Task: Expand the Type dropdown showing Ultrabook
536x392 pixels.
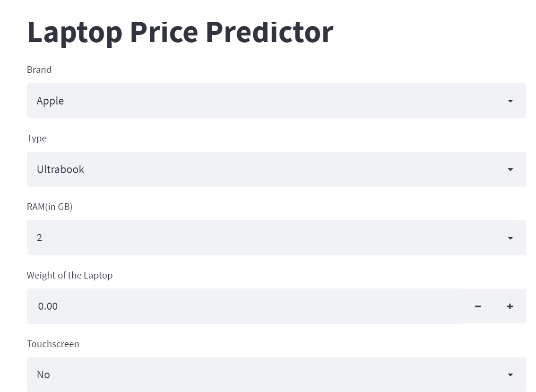Action: [277, 169]
